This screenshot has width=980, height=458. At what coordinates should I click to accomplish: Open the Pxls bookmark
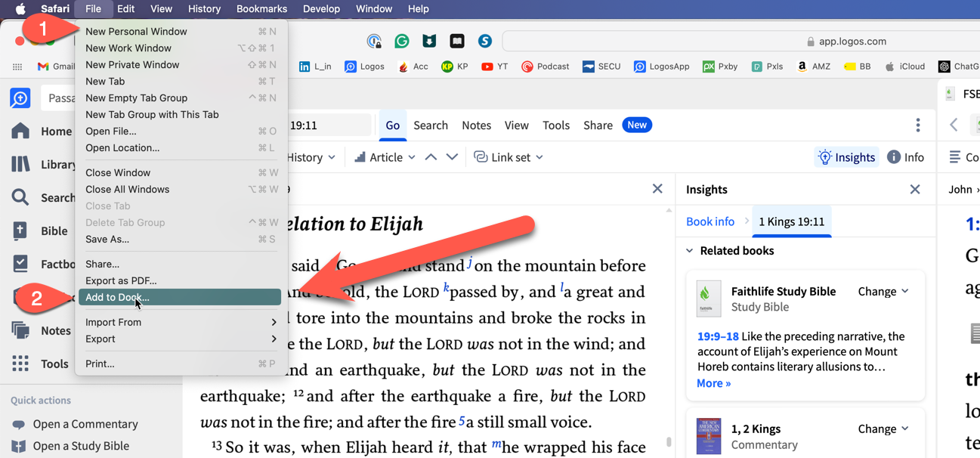[x=767, y=67]
